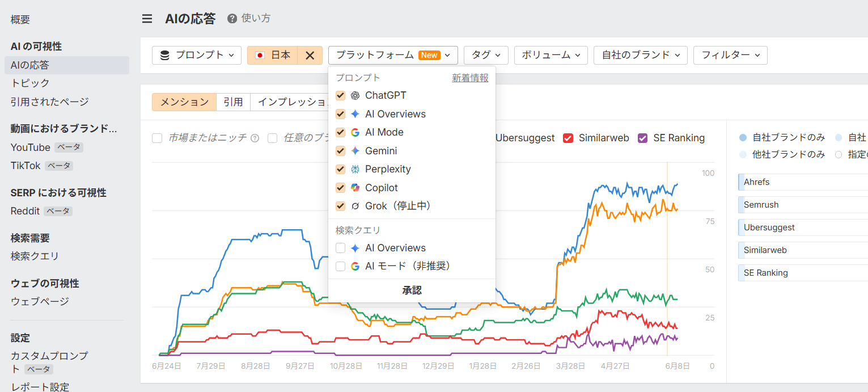Click the Ahrefs brand row
868x392 pixels.
coord(803,182)
